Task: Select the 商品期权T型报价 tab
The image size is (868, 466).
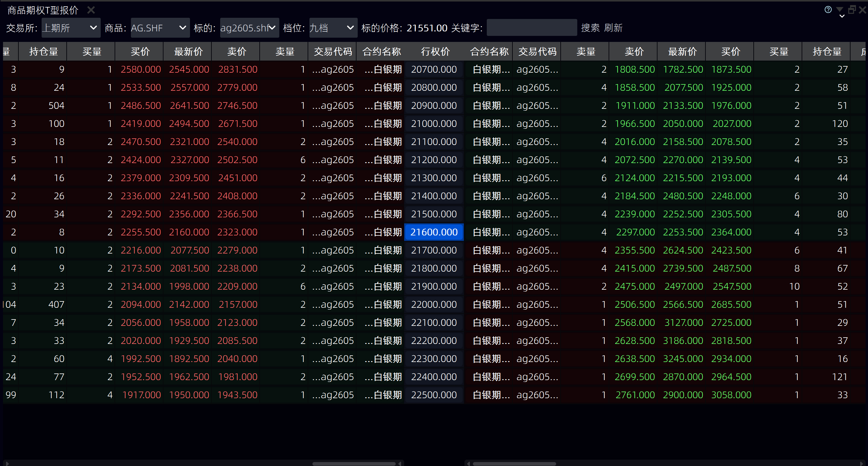Action: point(43,10)
